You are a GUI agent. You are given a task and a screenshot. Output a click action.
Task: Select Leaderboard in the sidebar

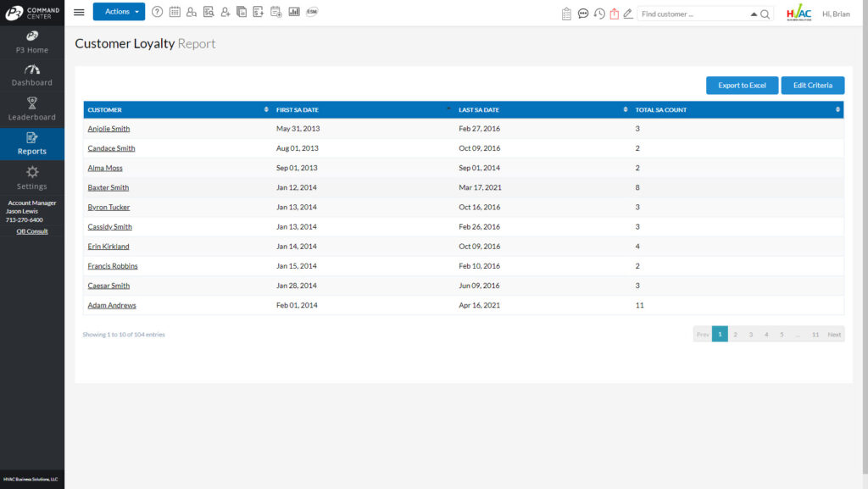[32, 111]
